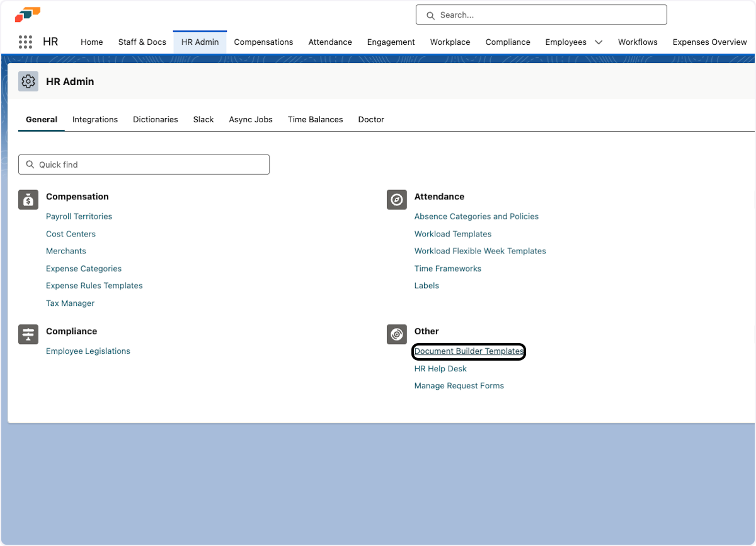This screenshot has height=546, width=756.
Task: Click the Compensation section dollar icon
Action: pos(28,199)
